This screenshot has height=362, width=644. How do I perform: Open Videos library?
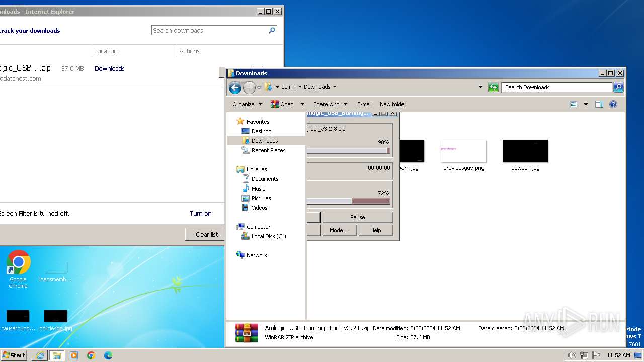(x=259, y=208)
